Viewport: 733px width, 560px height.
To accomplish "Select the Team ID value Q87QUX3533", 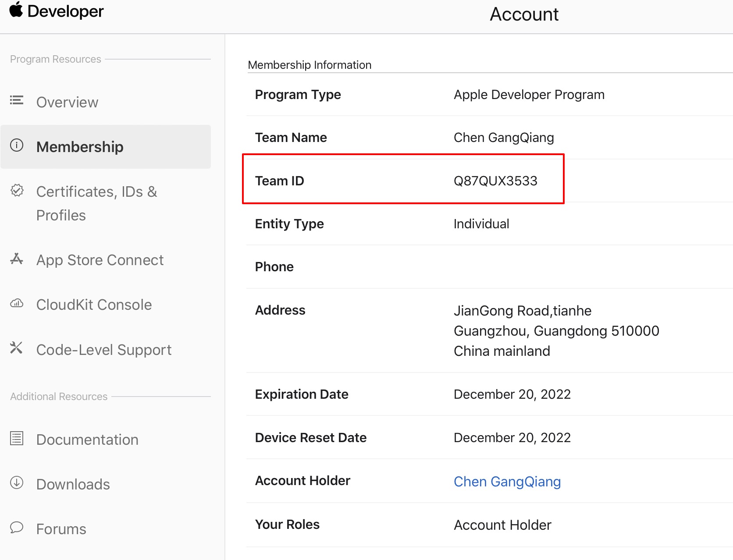I will click(x=495, y=181).
